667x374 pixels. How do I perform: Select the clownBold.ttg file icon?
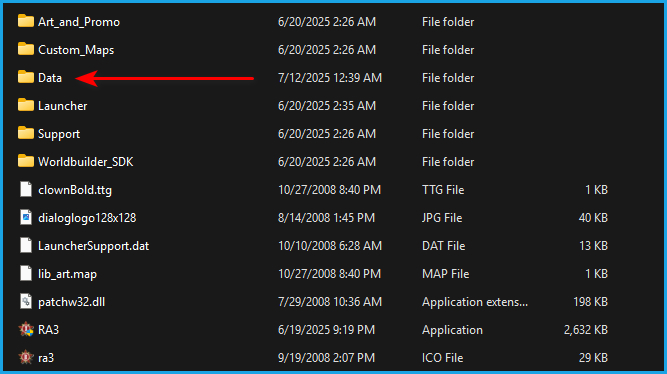pyautogui.click(x=26, y=189)
